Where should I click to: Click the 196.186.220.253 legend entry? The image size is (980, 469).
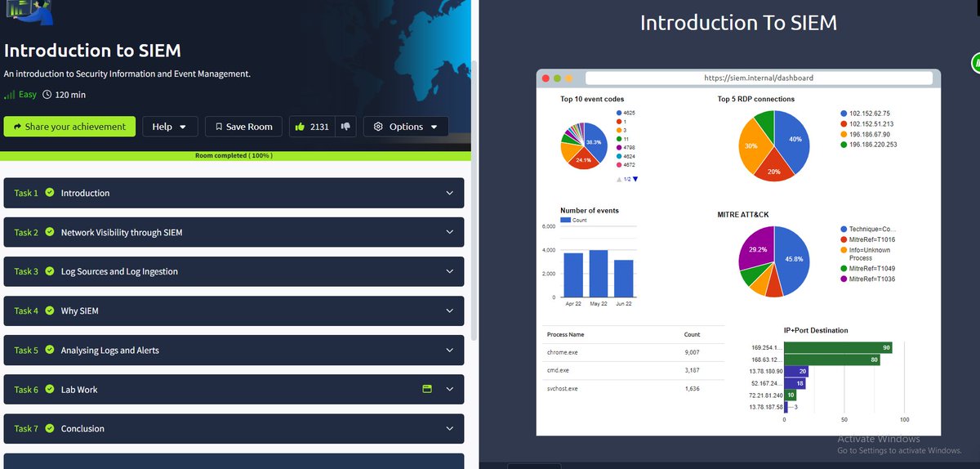pyautogui.click(x=869, y=145)
